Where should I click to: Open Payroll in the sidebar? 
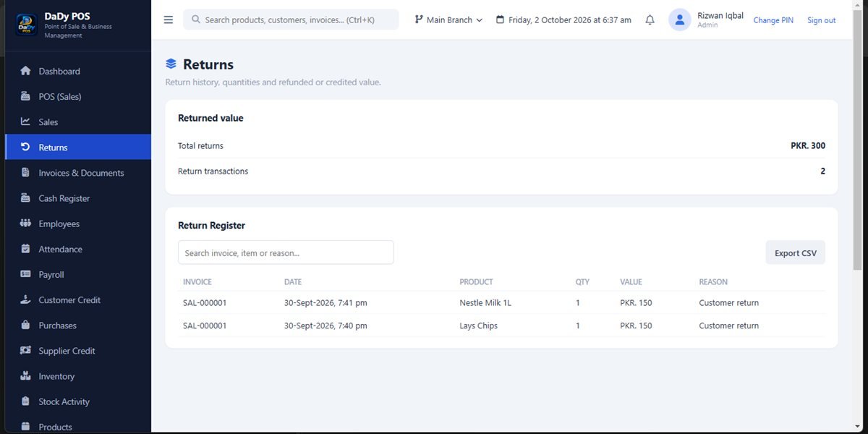(x=78, y=274)
